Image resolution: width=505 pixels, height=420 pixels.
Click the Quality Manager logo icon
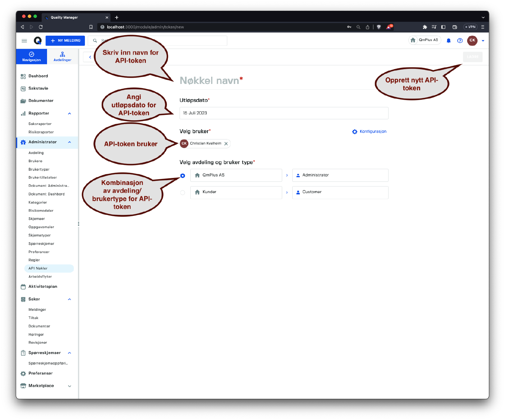coord(38,41)
